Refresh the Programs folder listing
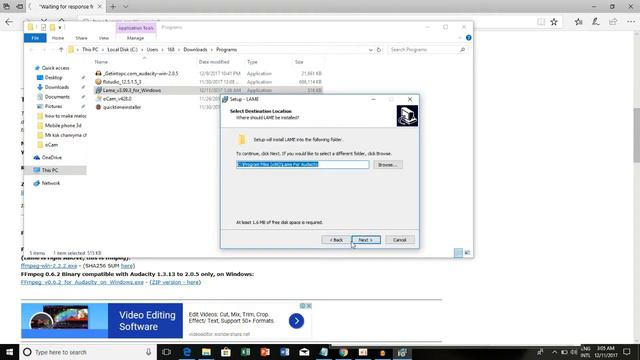The image size is (640, 360). 379,50
